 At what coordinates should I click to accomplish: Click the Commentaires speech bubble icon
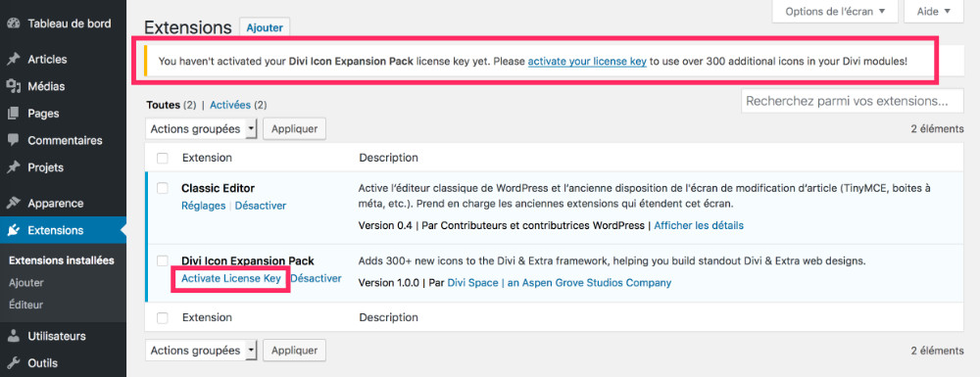13,140
